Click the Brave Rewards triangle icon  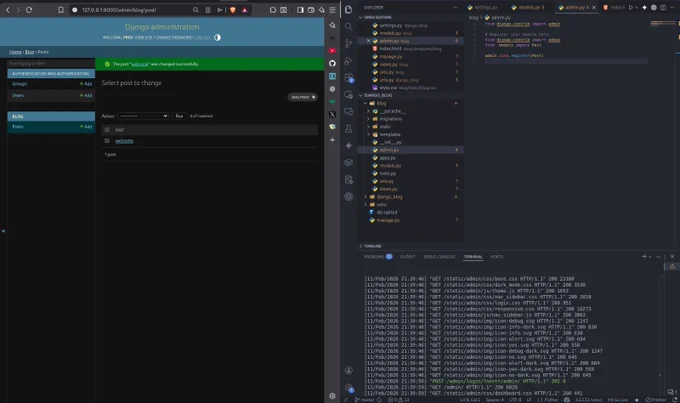point(245,10)
